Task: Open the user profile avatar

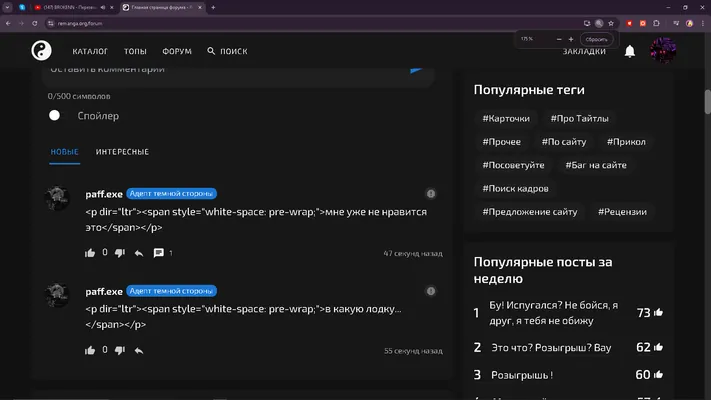Action: tap(663, 50)
